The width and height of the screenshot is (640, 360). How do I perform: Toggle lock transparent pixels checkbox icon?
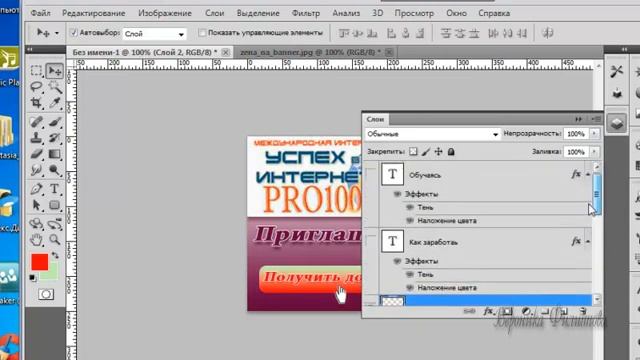(x=413, y=151)
